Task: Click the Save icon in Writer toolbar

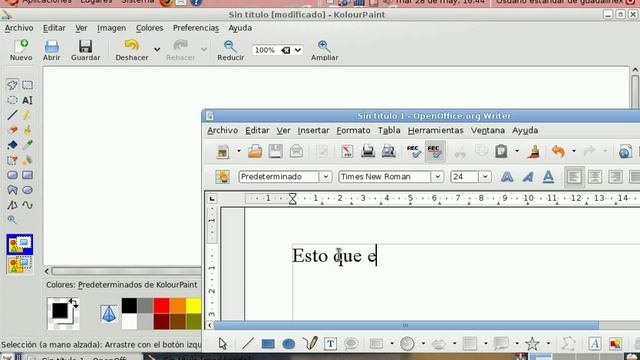Action: pos(276,151)
